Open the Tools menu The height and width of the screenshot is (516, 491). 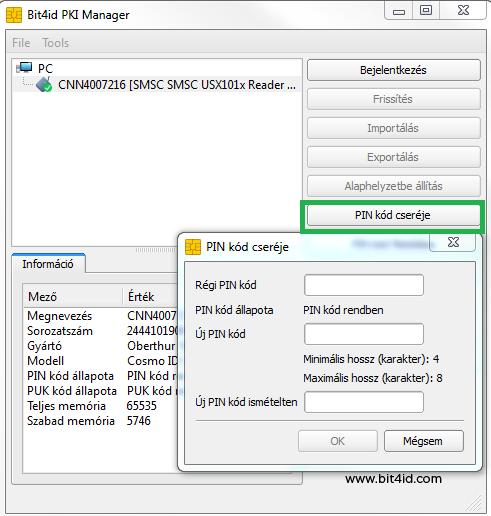coord(56,43)
